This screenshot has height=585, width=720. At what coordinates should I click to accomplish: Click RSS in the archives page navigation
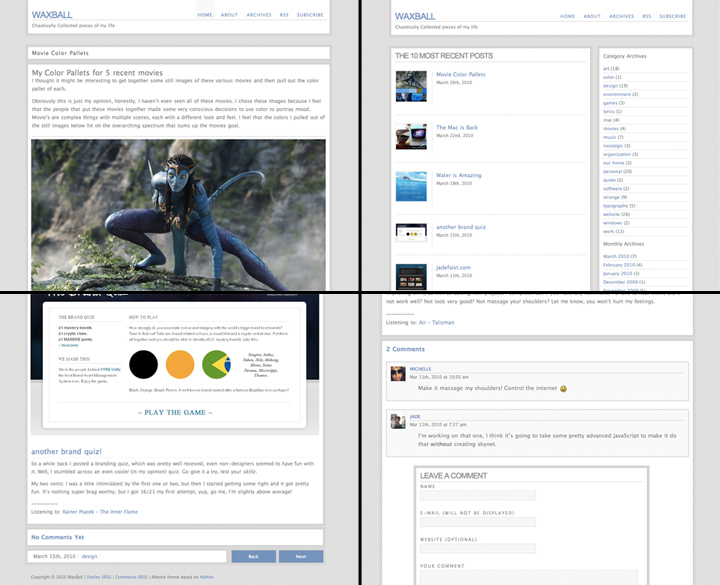point(647,16)
